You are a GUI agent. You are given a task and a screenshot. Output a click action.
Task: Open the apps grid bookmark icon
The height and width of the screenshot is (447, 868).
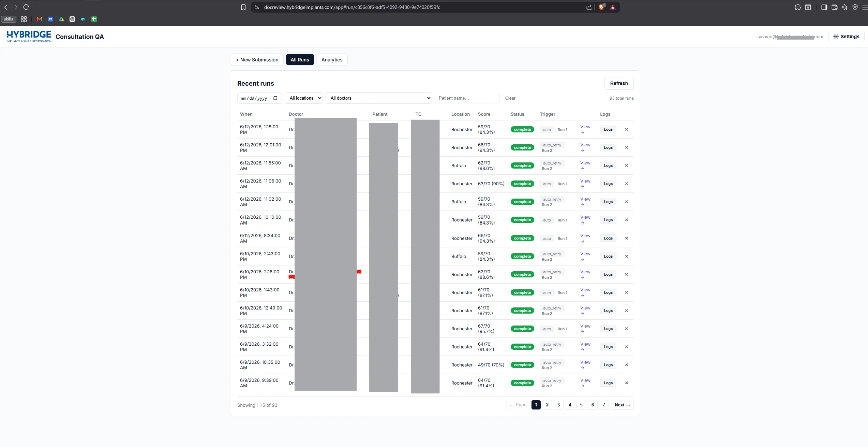[24, 19]
